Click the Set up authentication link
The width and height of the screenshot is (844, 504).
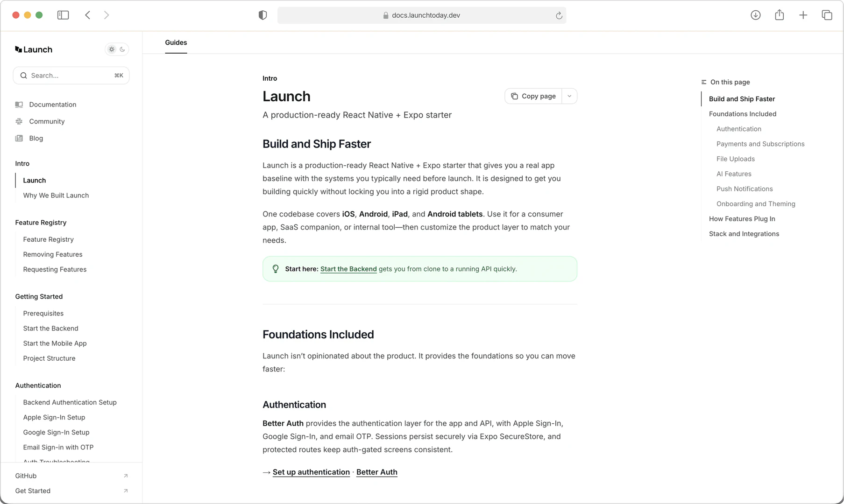(311, 472)
